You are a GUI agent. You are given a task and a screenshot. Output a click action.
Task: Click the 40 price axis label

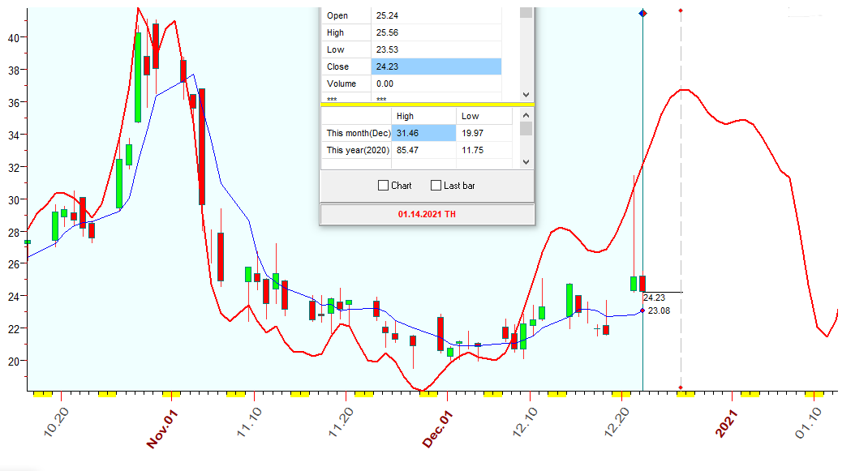(14, 37)
